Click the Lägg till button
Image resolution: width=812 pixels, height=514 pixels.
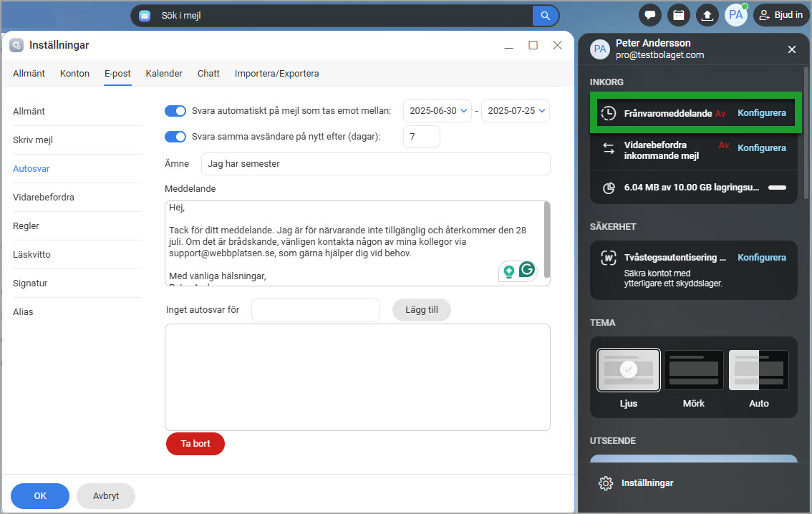pyautogui.click(x=422, y=309)
